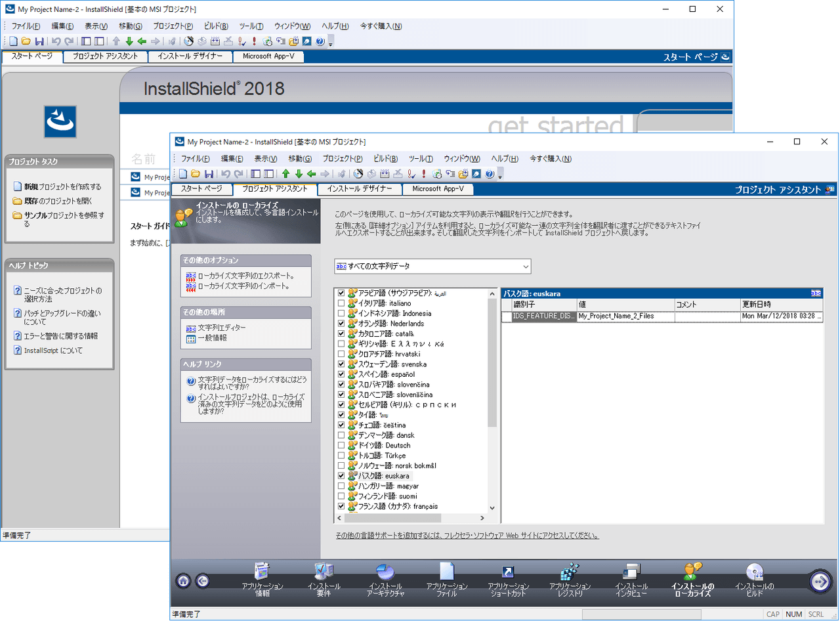Screen dimensions: 840x621
Task: Toggle the フランス語 (カナダ): français checkbox
Action: pos(341,506)
